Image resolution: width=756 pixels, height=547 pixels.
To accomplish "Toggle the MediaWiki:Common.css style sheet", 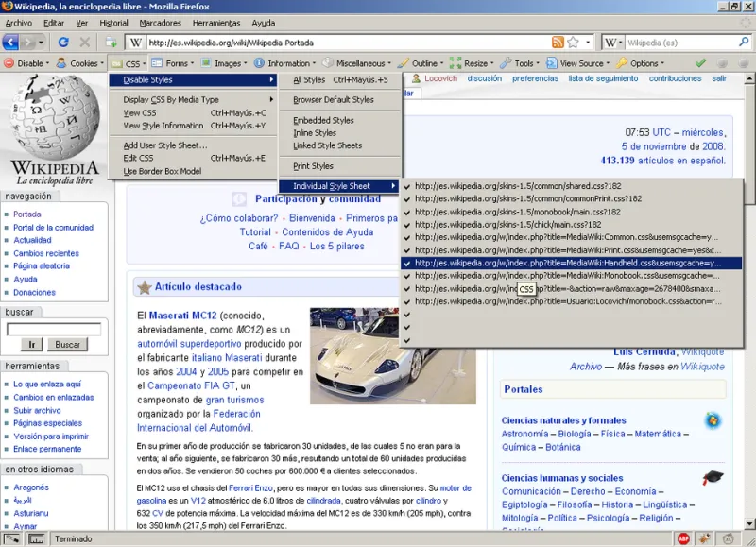I will [571, 237].
